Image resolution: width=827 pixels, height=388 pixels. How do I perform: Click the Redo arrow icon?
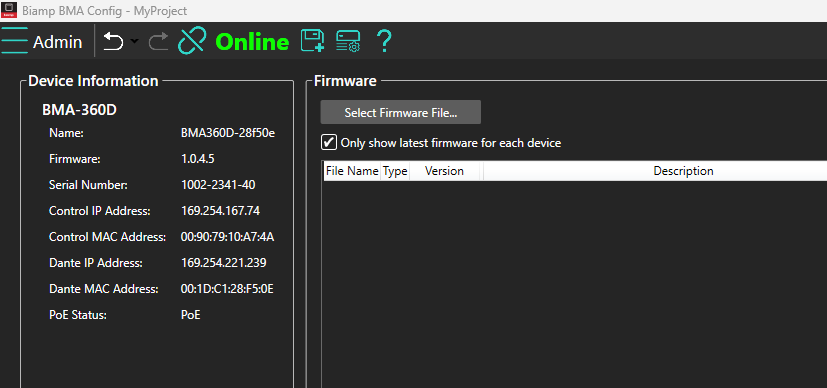[x=158, y=41]
